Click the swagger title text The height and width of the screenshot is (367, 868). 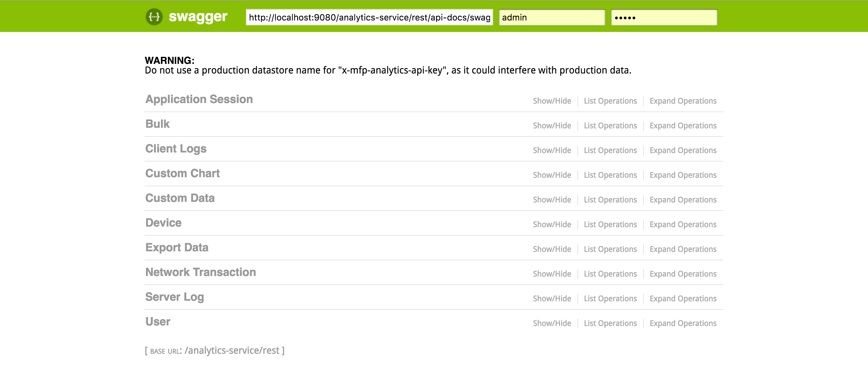198,17
